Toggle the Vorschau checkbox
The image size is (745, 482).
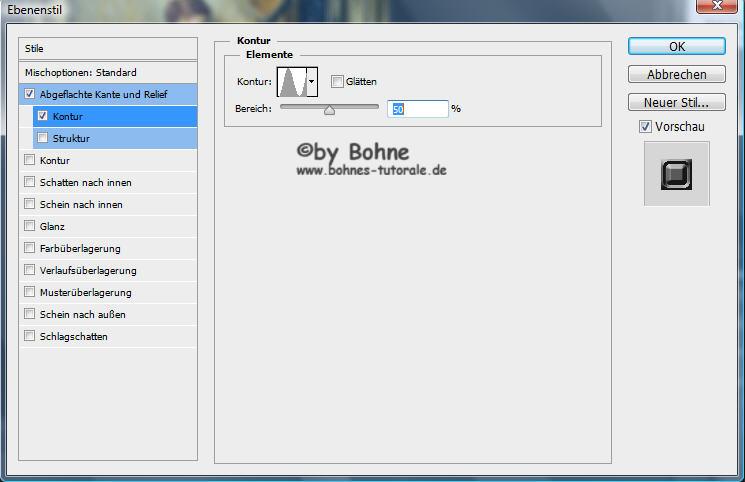click(645, 126)
